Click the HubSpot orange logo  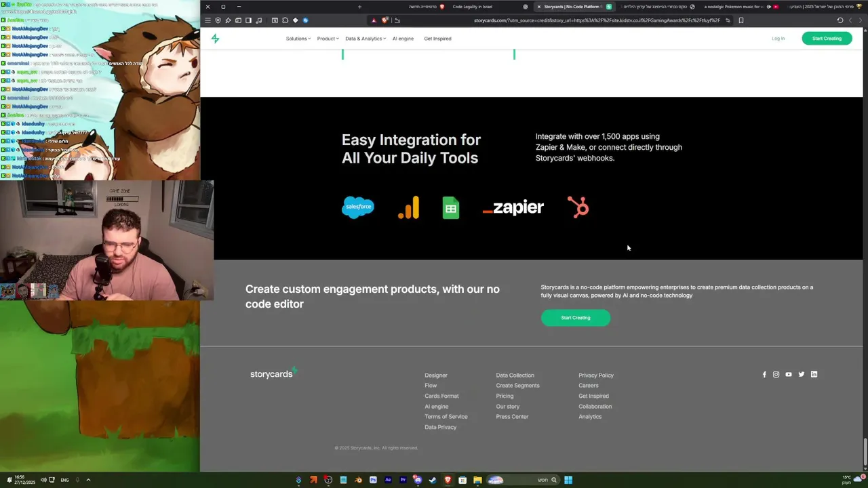[x=578, y=207]
